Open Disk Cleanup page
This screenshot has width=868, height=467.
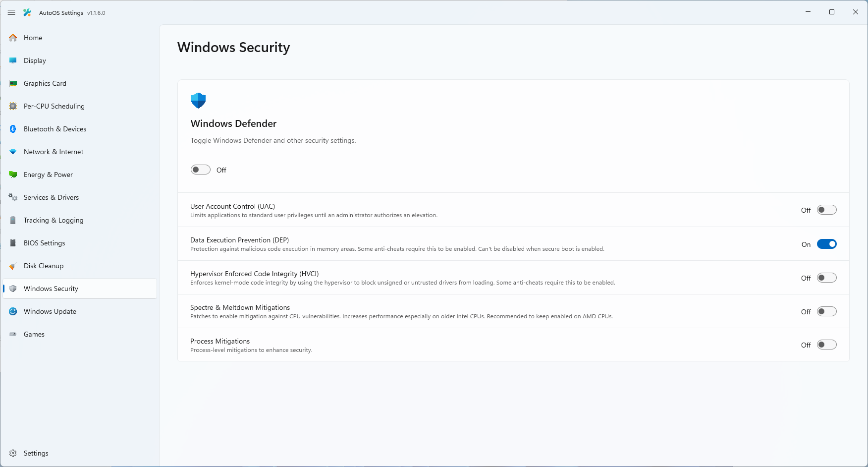(80, 266)
